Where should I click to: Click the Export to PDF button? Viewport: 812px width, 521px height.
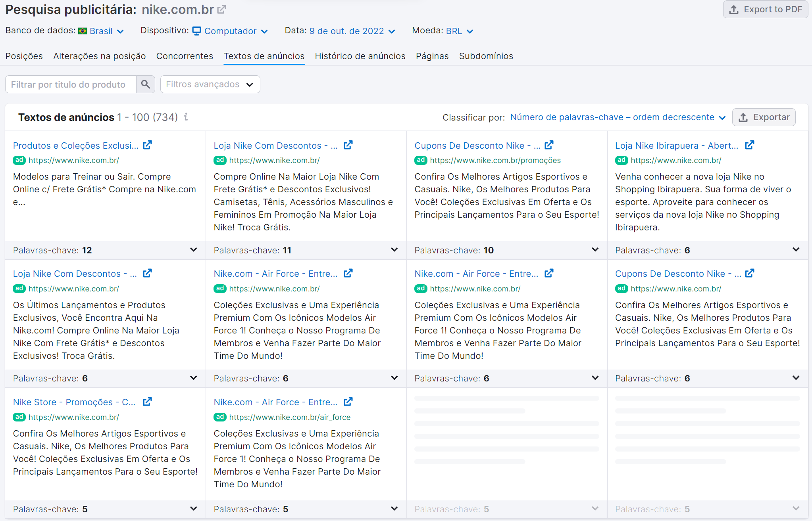click(x=765, y=10)
